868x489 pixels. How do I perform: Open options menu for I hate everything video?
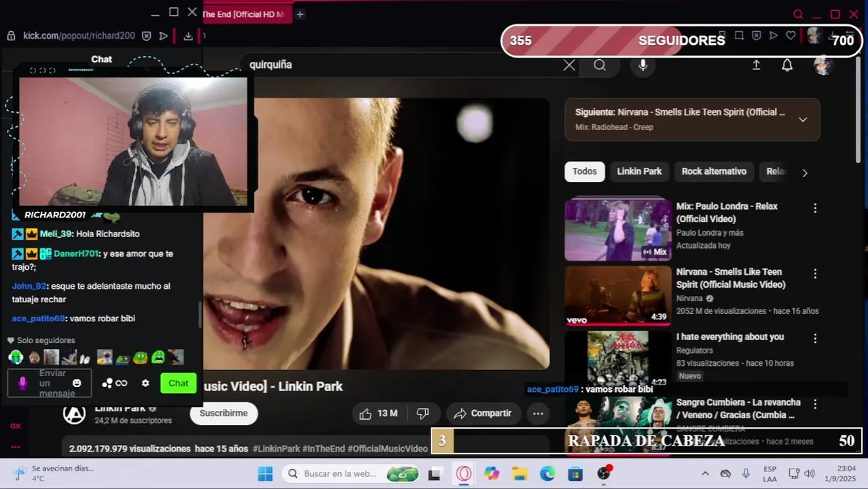tap(815, 338)
